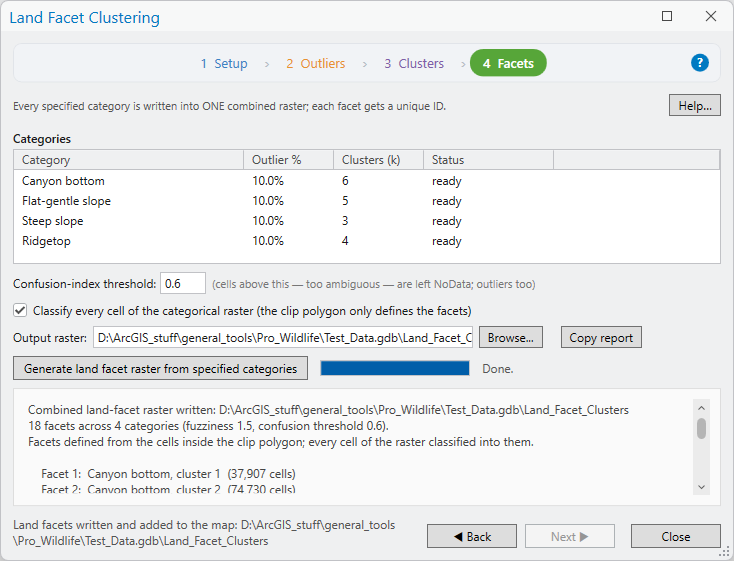734x561 pixels.
Task: Click the report scrollbar down arrow
Action: (701, 487)
